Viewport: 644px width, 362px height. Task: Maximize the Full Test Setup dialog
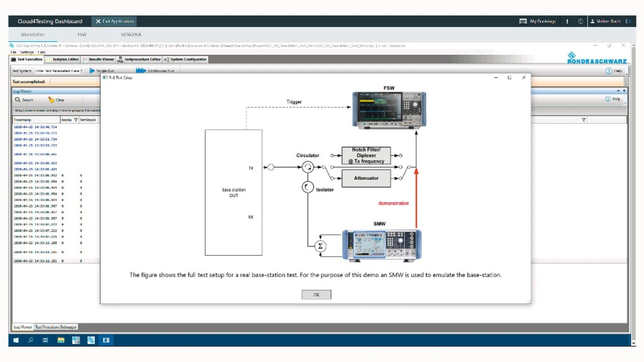point(509,77)
